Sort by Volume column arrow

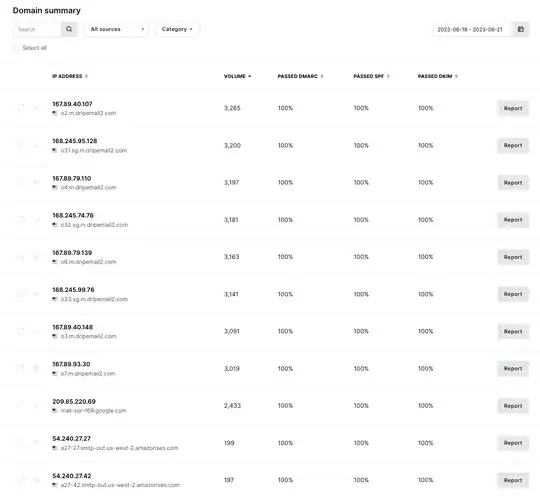point(250,76)
